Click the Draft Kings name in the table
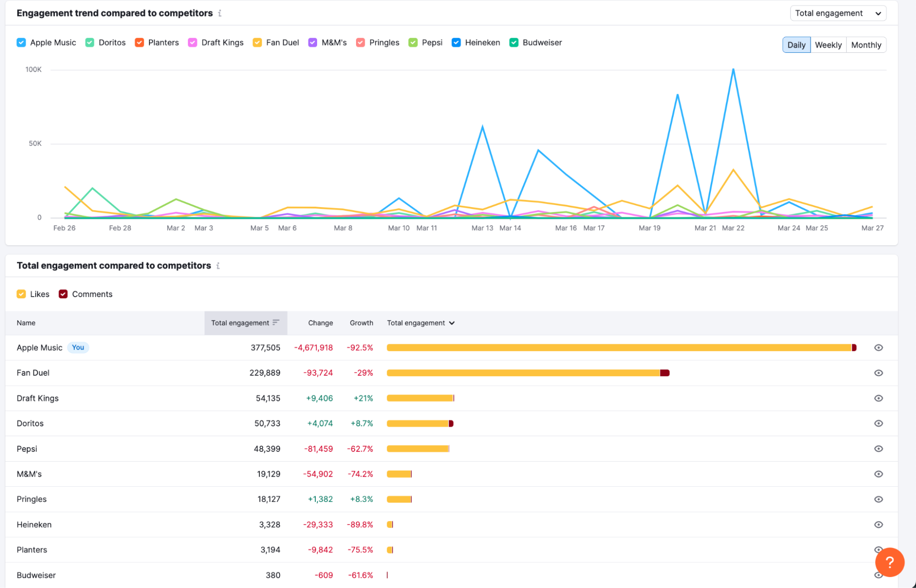Screen dimensions: 916x588 (38, 398)
